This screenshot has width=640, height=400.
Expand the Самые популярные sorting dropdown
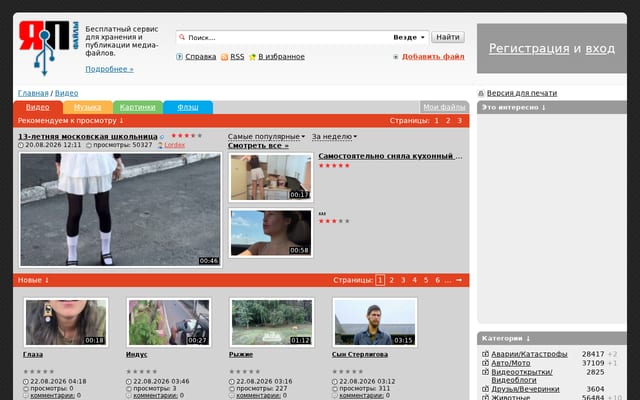[x=266, y=137]
